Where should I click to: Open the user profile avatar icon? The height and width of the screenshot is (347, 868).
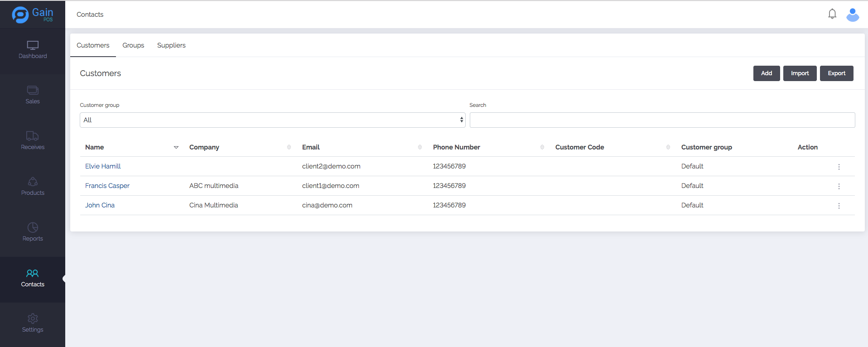pyautogui.click(x=852, y=14)
